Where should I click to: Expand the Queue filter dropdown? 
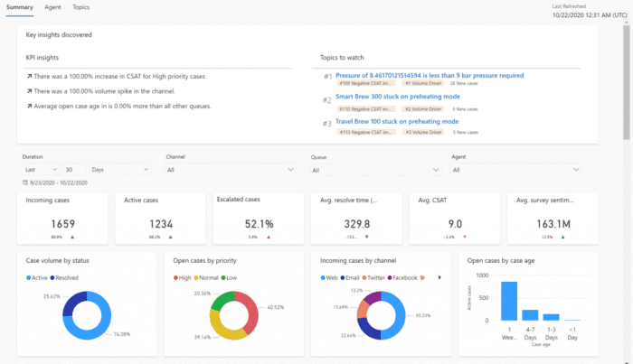point(375,169)
